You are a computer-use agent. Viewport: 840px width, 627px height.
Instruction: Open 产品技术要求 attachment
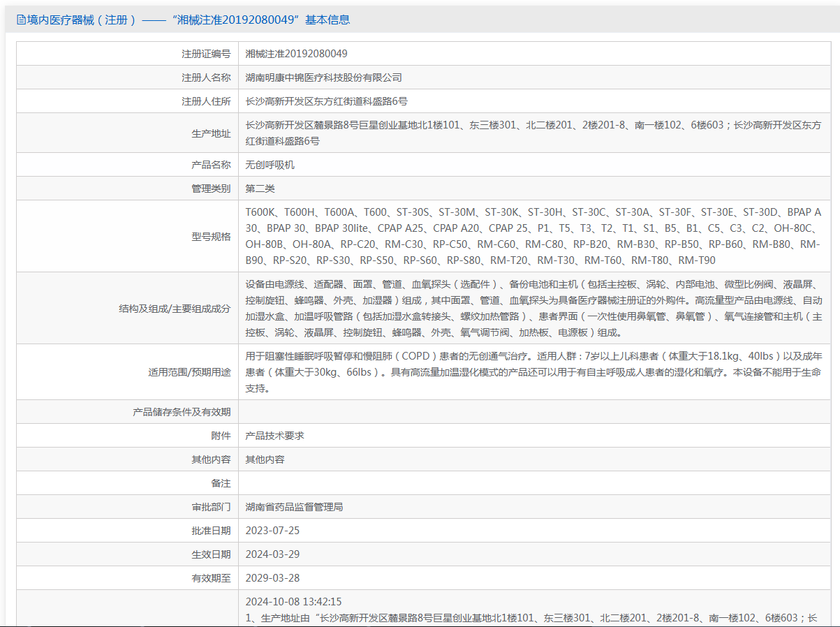click(275, 436)
